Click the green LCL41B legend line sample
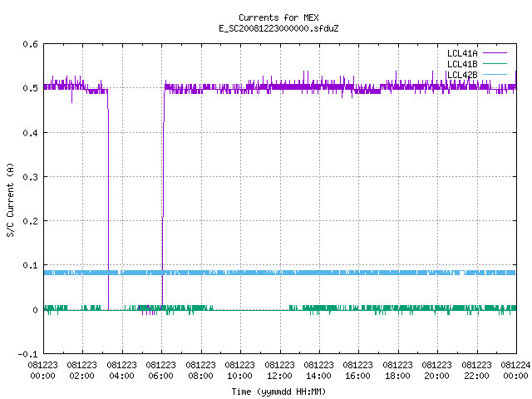Image resolution: width=532 pixels, height=399 pixels. tap(495, 64)
